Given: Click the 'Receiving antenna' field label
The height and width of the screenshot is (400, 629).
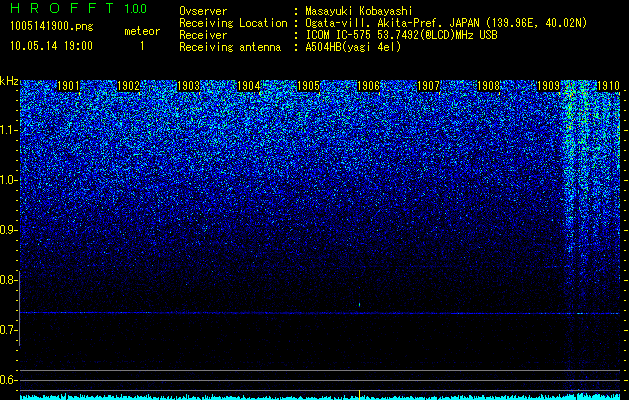Looking at the screenshot, I should point(230,47).
